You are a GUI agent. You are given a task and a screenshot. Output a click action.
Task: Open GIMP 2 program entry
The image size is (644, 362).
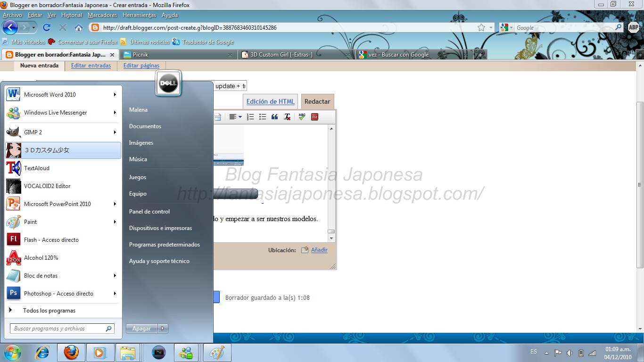[x=63, y=132]
